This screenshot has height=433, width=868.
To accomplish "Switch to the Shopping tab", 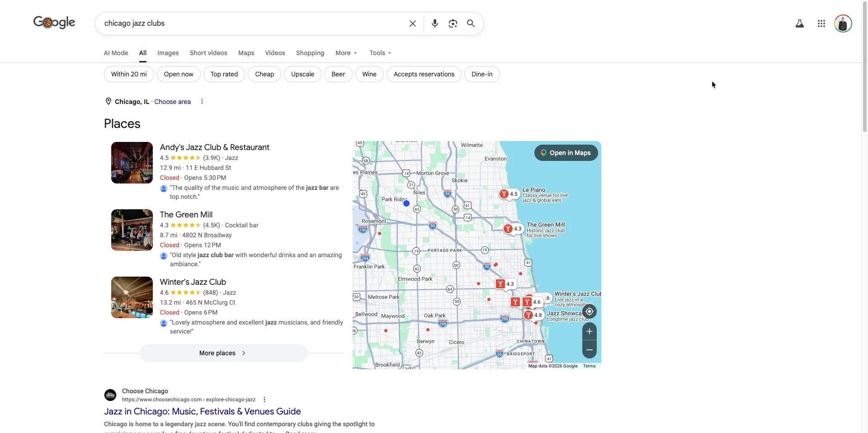I will pos(310,53).
